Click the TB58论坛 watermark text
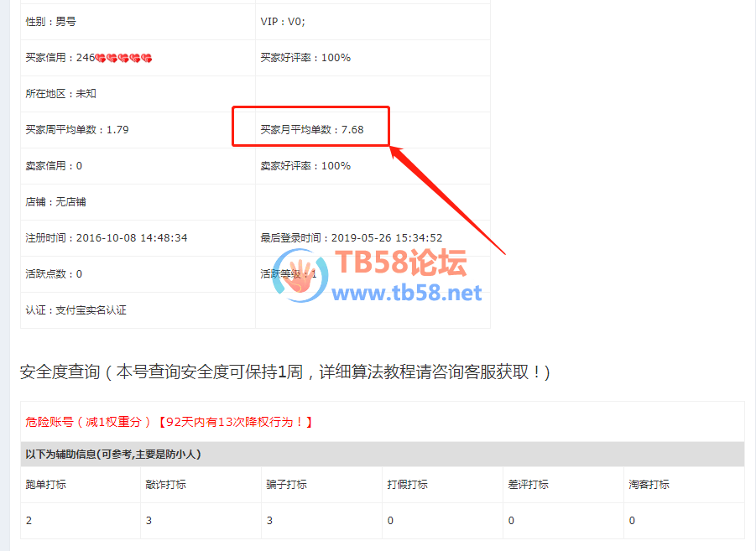The height and width of the screenshot is (551, 756). point(401,263)
